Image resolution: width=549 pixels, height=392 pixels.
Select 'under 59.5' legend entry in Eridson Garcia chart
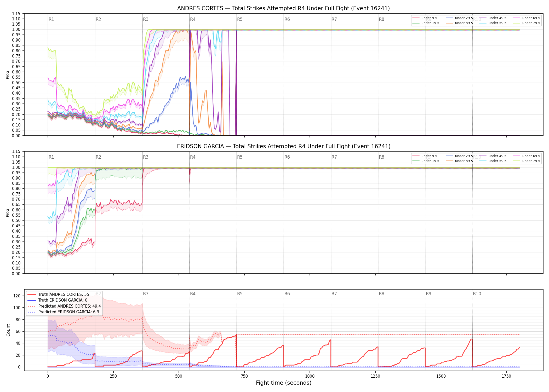(493, 161)
